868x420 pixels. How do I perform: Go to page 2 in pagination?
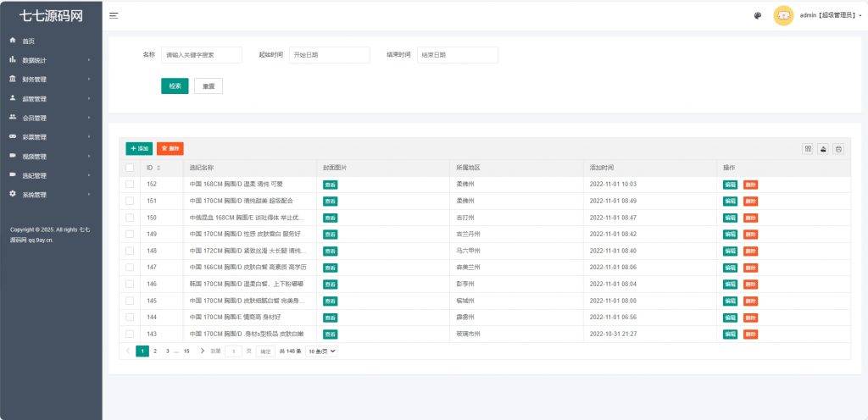click(155, 351)
